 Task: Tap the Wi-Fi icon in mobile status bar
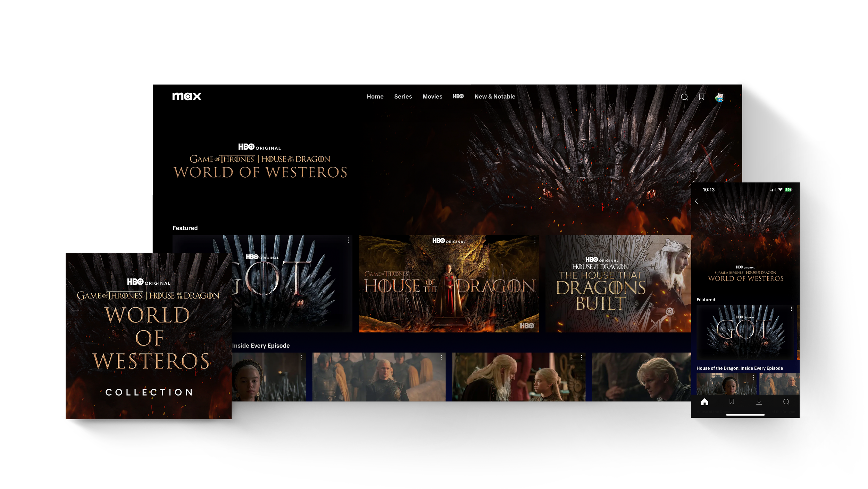click(780, 189)
